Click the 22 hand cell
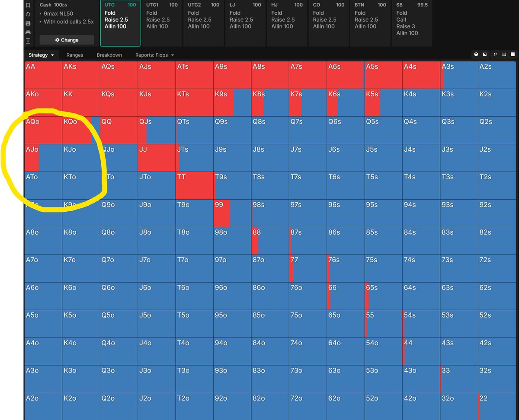The height and width of the screenshot is (420, 519). click(497, 407)
